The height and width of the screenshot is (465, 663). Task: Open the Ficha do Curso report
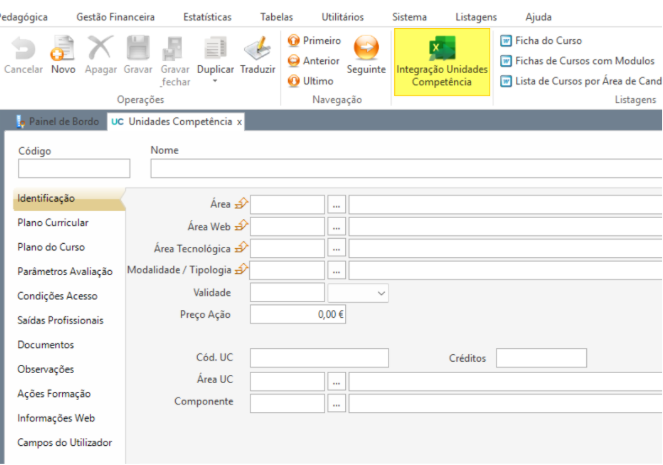tap(541, 41)
